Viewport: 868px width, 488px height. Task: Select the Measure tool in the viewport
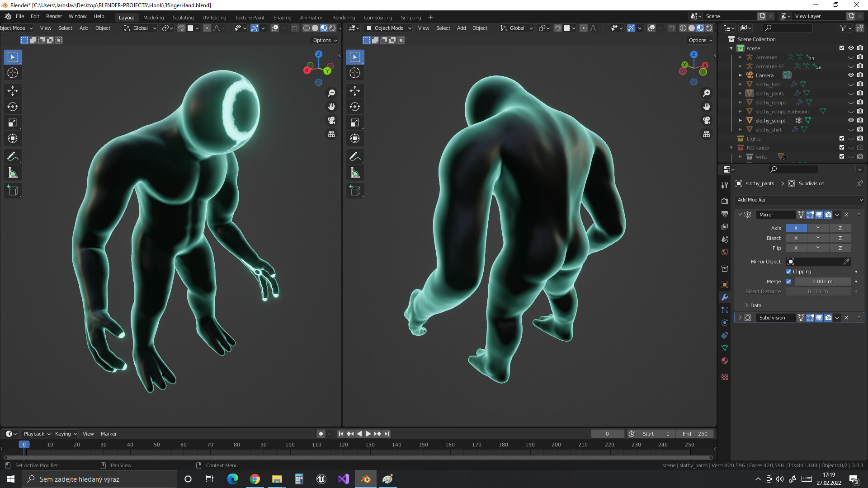coord(13,172)
